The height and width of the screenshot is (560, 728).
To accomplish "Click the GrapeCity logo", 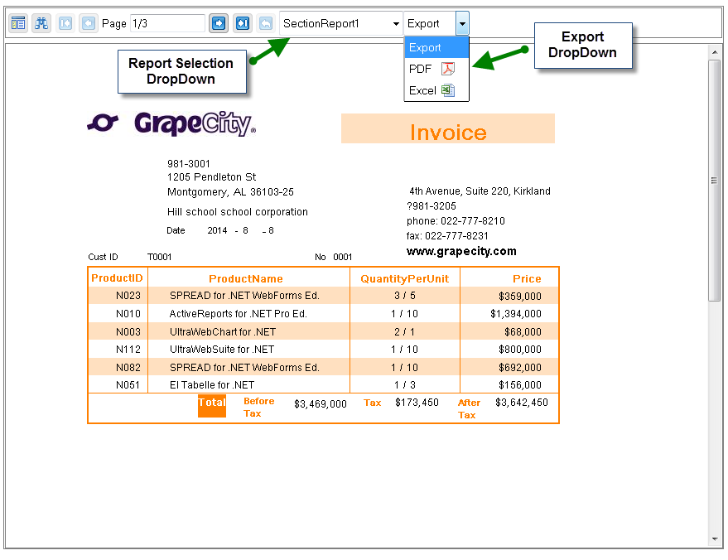I will click(171, 123).
